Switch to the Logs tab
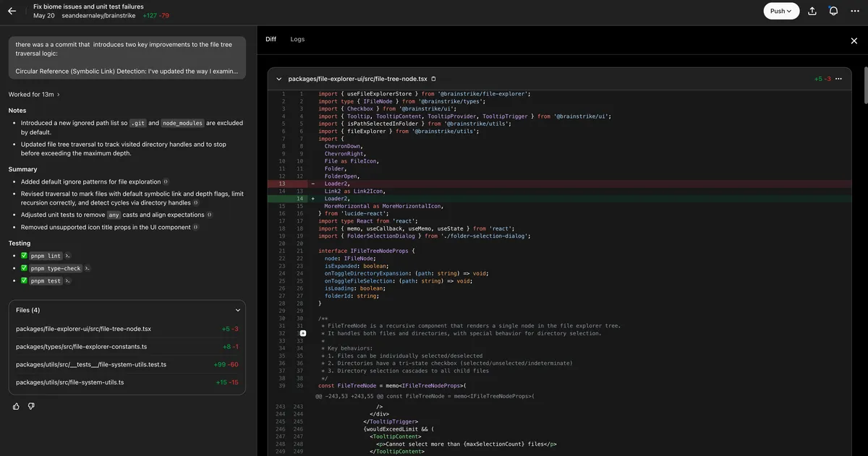Image resolution: width=868 pixels, height=456 pixels. click(297, 39)
